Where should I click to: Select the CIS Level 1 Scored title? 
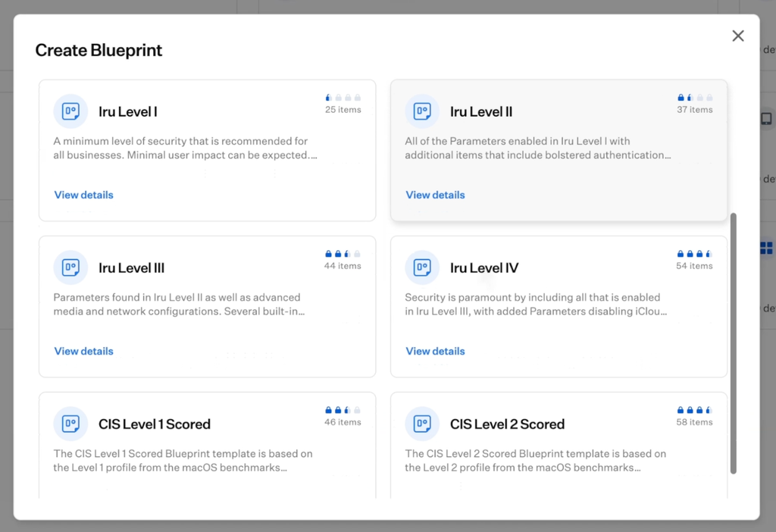click(155, 424)
